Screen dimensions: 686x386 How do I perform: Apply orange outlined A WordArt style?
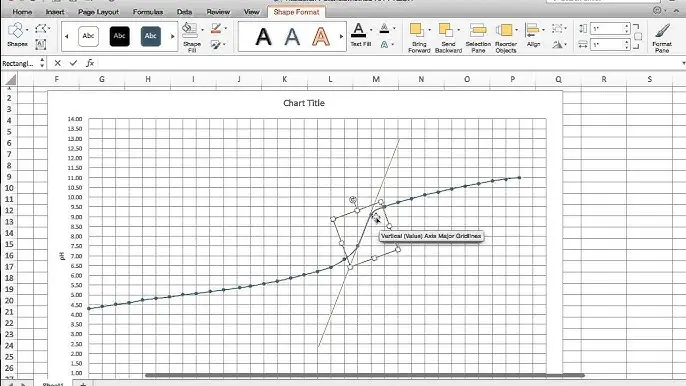tap(321, 37)
